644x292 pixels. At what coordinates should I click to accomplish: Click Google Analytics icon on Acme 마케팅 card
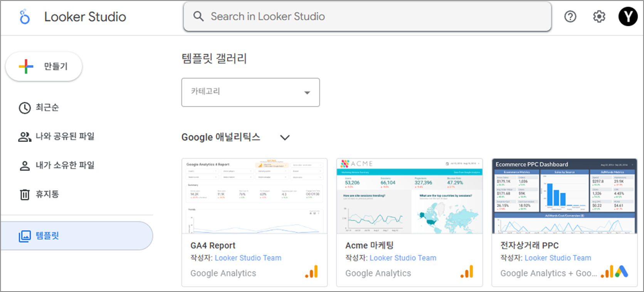[x=467, y=272]
